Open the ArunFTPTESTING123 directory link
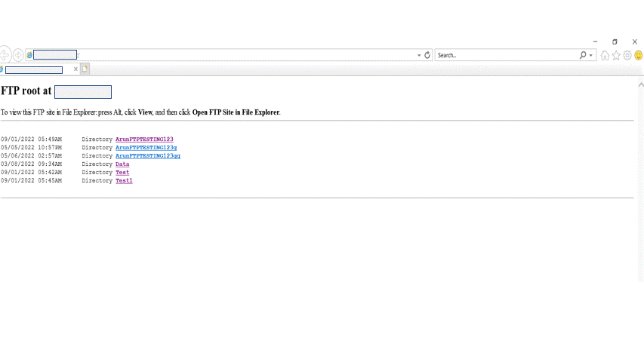The image size is (644, 362). point(144,140)
